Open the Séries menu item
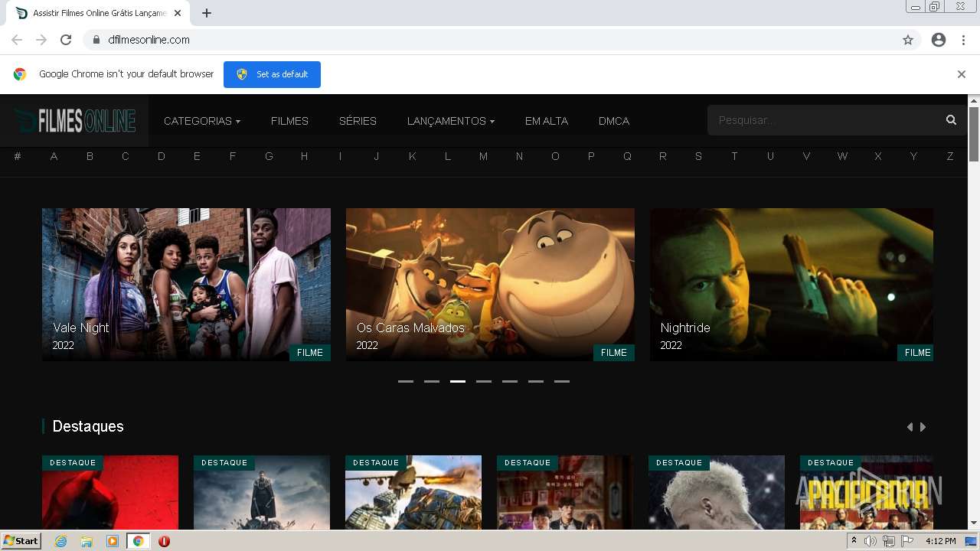The height and width of the screenshot is (551, 980). (x=358, y=121)
